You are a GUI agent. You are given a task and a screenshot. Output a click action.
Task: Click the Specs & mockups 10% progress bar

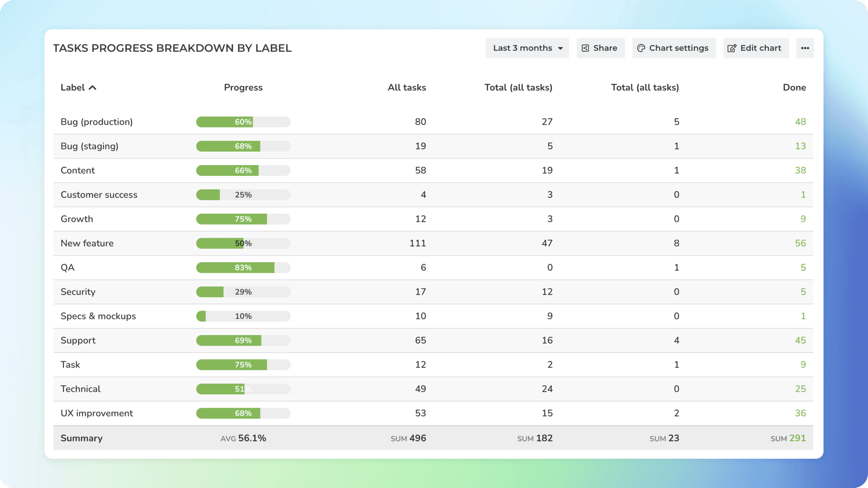[x=243, y=316]
